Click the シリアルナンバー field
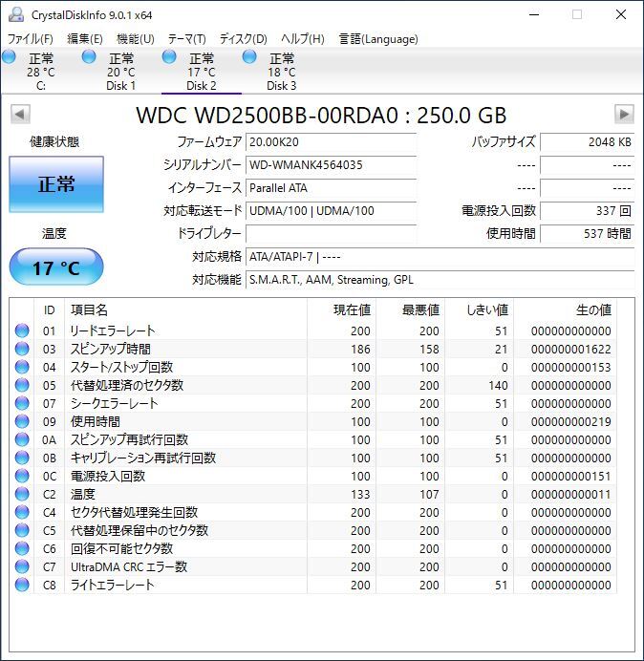Viewport: 644px width, 661px height. [x=331, y=165]
